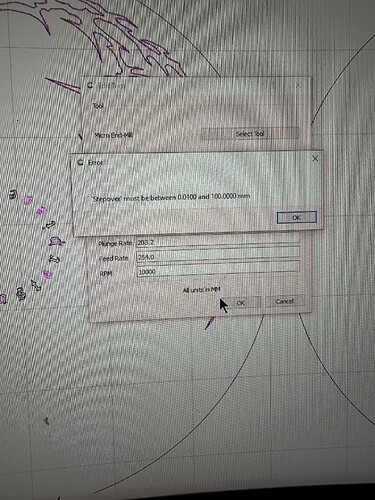Click the Micro End-Mill tool name
The height and width of the screenshot is (500, 375).
click(113, 135)
